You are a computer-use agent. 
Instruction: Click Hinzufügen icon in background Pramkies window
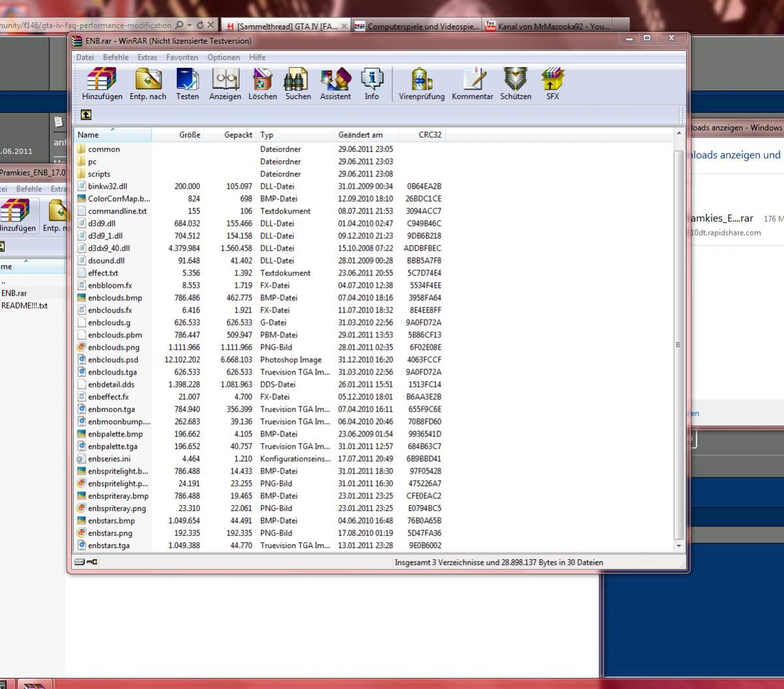click(16, 215)
